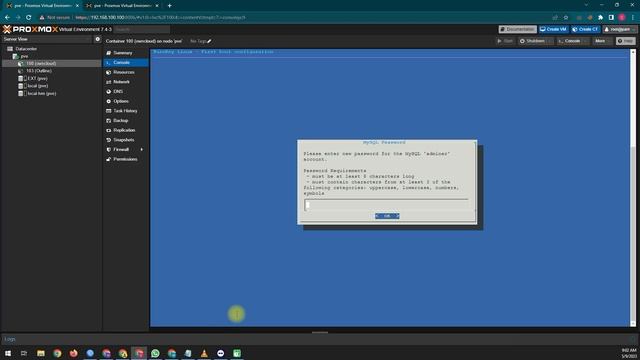Click the Proxmox logo
The image size is (640, 360).
[x=30, y=29]
